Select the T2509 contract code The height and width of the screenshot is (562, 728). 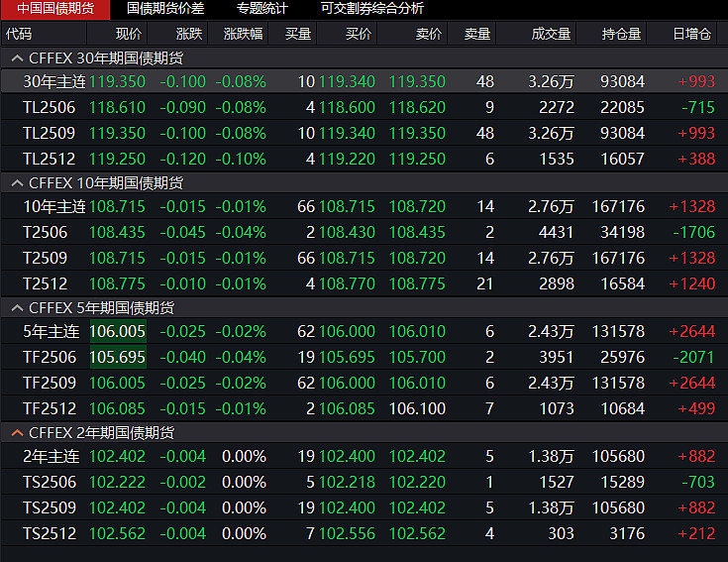click(45, 259)
